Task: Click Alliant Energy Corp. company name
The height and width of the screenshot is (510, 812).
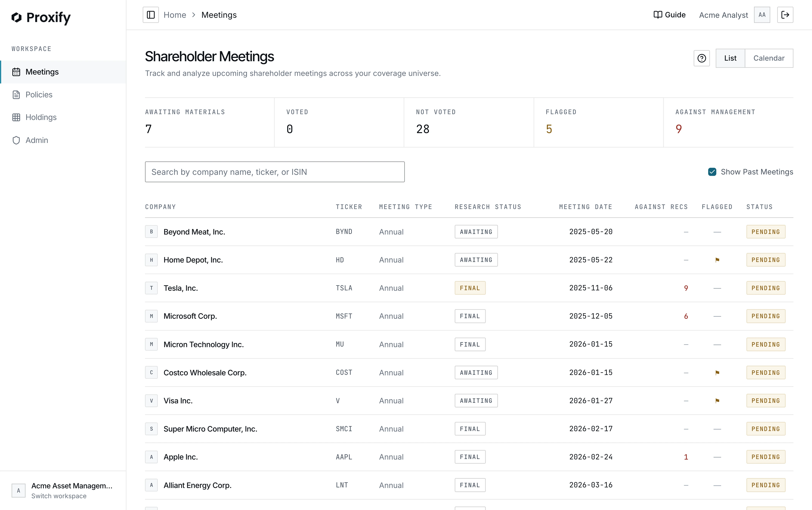Action: point(198,485)
